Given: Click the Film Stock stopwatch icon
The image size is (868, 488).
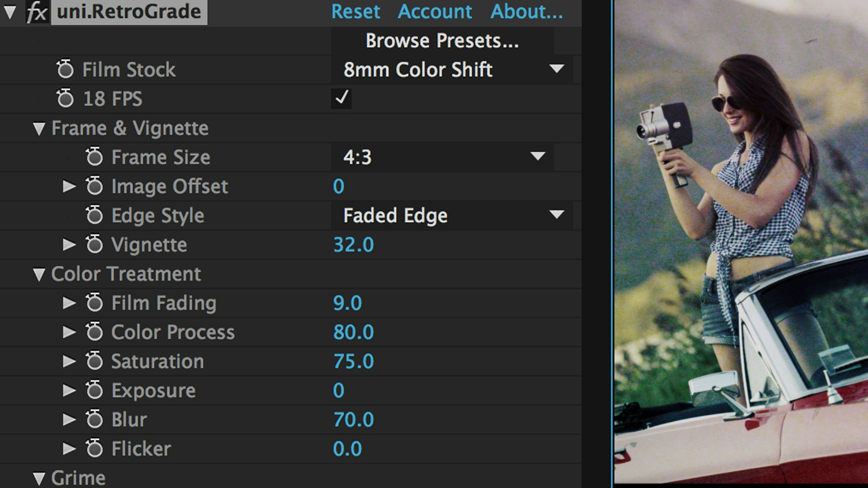Looking at the screenshot, I should [65, 70].
